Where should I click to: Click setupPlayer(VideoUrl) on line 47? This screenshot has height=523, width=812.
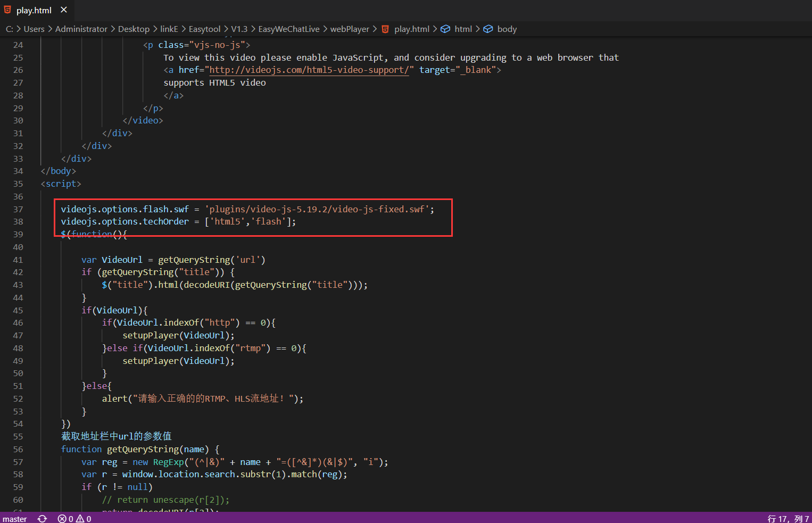[178, 335]
